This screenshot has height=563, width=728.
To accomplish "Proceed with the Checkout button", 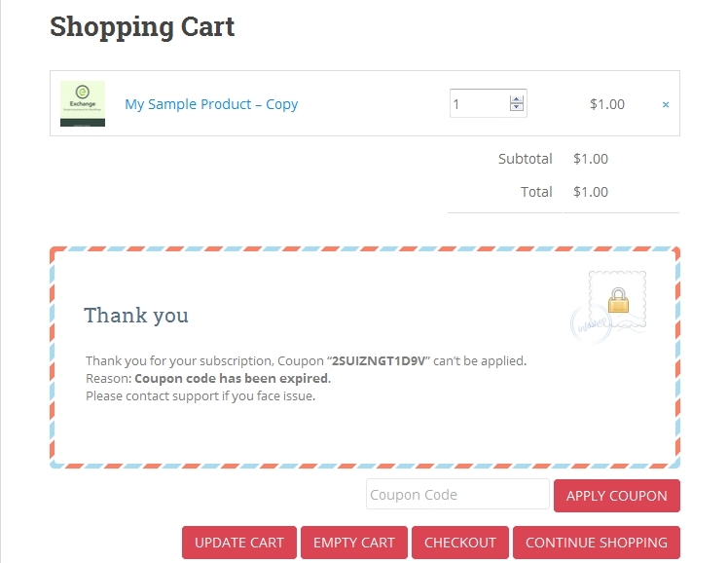I will pos(460,543).
